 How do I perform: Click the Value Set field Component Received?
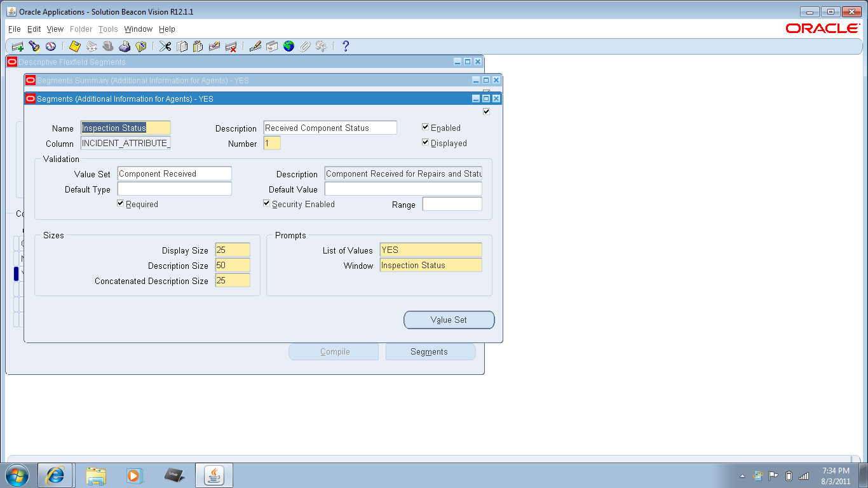[x=175, y=173]
